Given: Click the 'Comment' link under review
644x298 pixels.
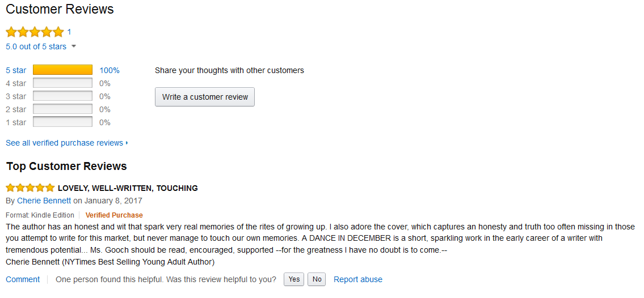Looking at the screenshot, I should coord(23,279).
